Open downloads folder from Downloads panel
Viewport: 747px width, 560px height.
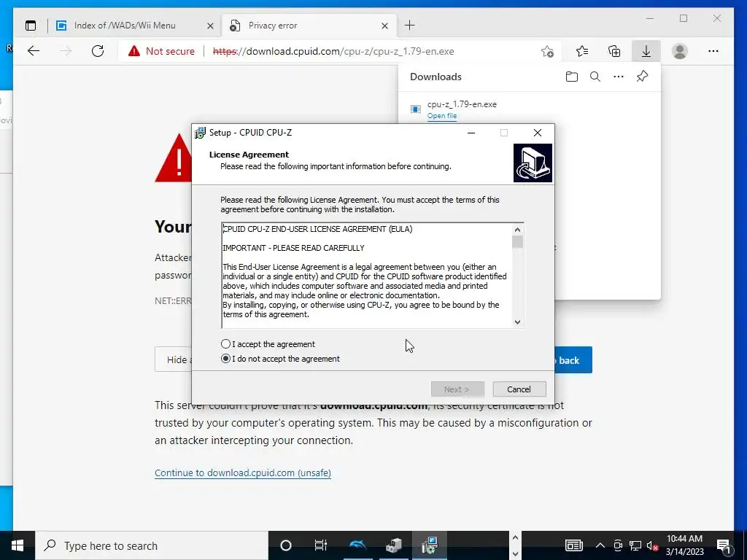tap(572, 77)
